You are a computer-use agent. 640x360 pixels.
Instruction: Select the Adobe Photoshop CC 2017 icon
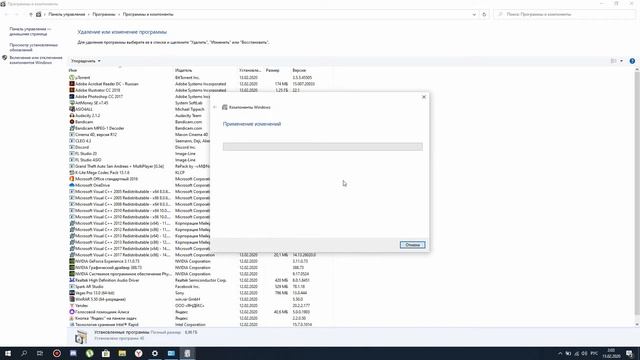coord(72,96)
